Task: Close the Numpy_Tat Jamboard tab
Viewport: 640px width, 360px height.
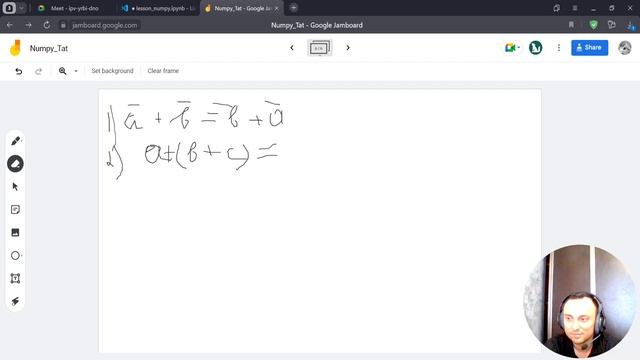Action: (x=277, y=8)
